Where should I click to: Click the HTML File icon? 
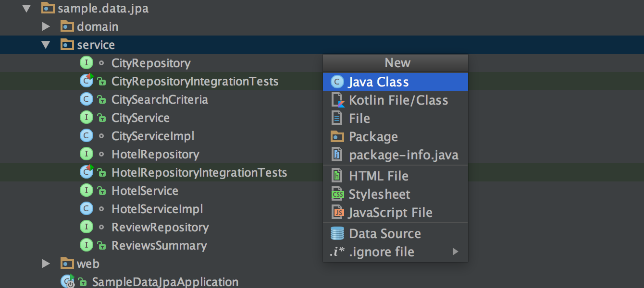pos(337,176)
